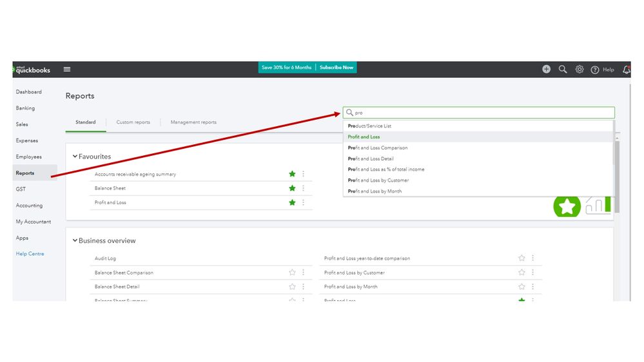Open Balance Sheet Detail report
Screen dimensions: 644x362
point(117,287)
